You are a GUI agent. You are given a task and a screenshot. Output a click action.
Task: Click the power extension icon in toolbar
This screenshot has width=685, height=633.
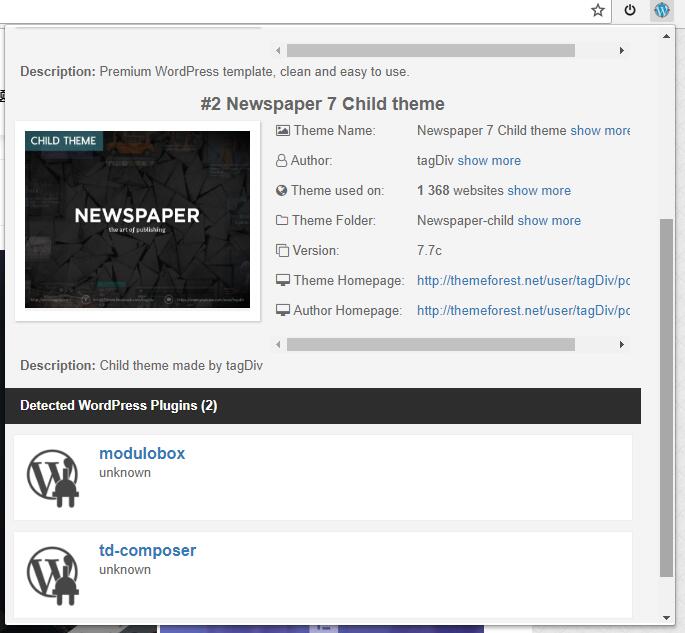click(x=630, y=11)
